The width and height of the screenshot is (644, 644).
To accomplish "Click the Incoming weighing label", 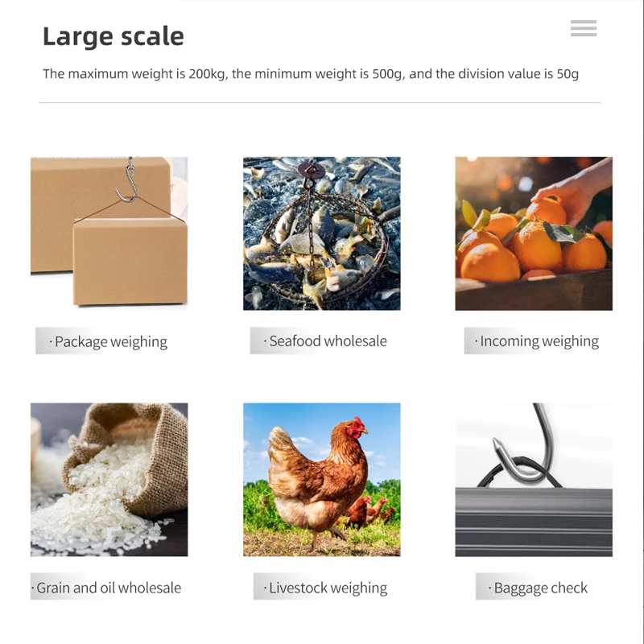I will pos(536,341).
